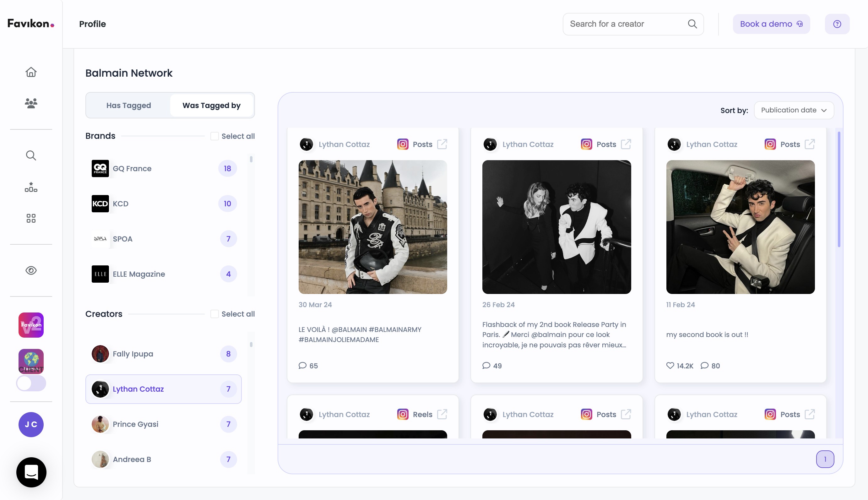Open the JC user avatar menu
This screenshot has height=500, width=868.
point(31,424)
